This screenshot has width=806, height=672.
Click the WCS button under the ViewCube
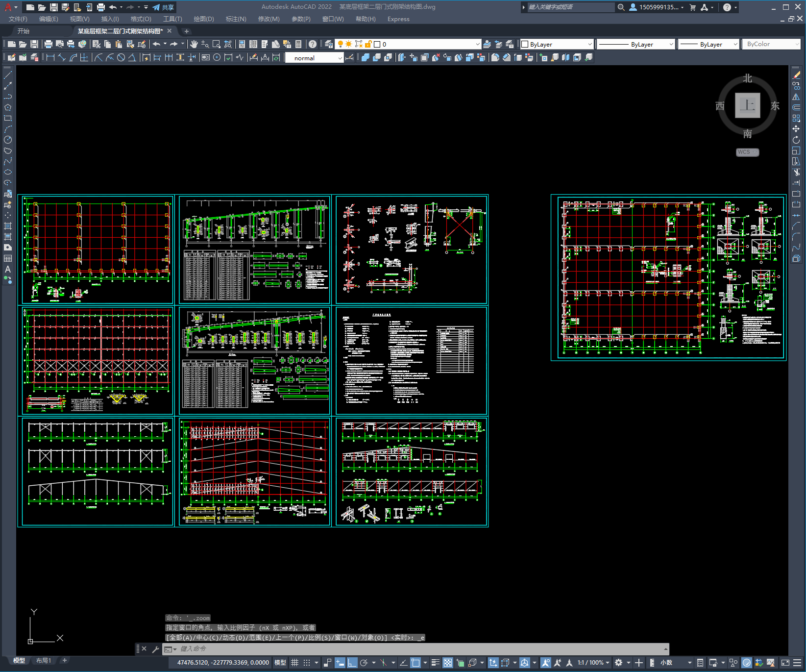[747, 152]
